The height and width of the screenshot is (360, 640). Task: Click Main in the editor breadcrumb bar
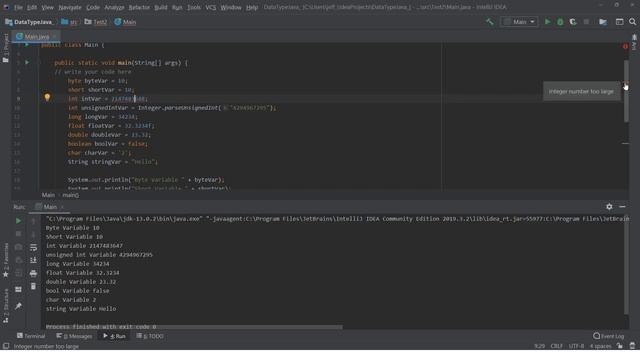tap(48, 195)
